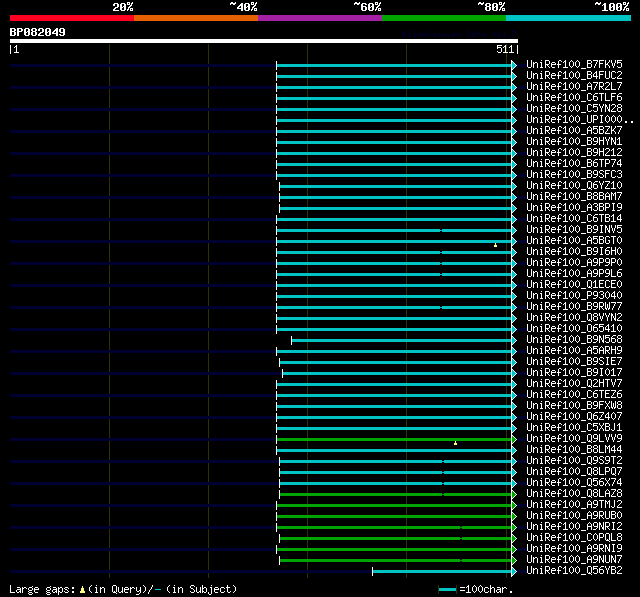640x597 pixels.
Task: Click the orange ~40% identity legend segment
Action: (x=196, y=18)
